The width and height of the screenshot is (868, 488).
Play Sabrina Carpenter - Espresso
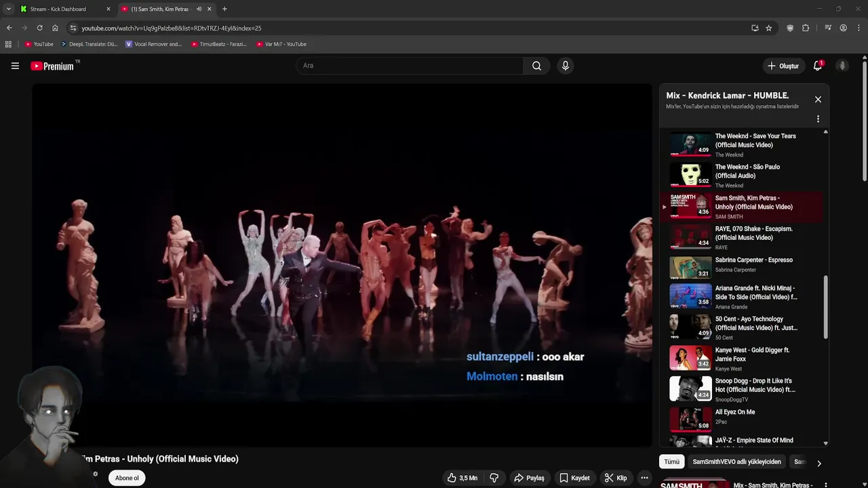(743, 268)
